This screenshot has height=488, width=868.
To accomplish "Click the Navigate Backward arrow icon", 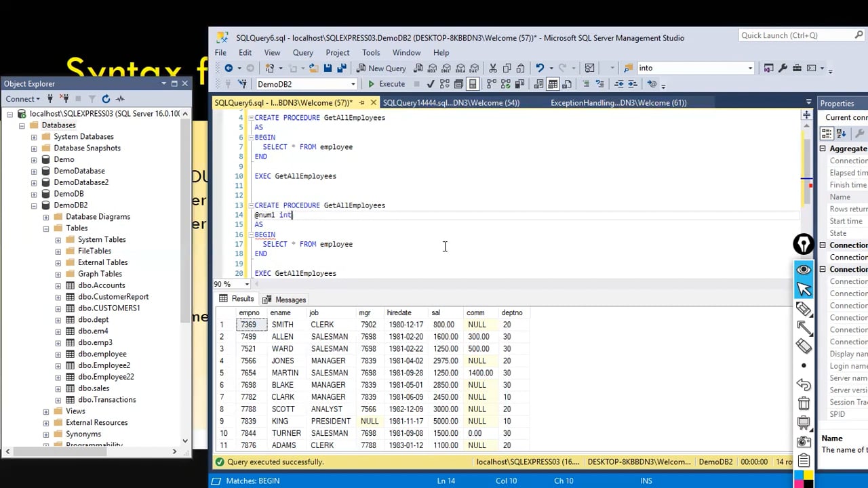I will click(x=229, y=68).
